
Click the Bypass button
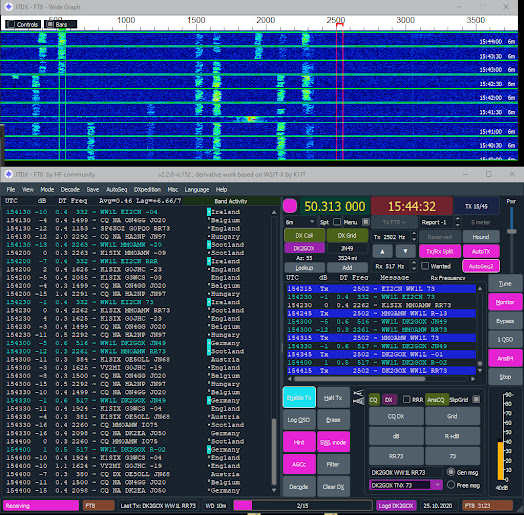click(505, 321)
